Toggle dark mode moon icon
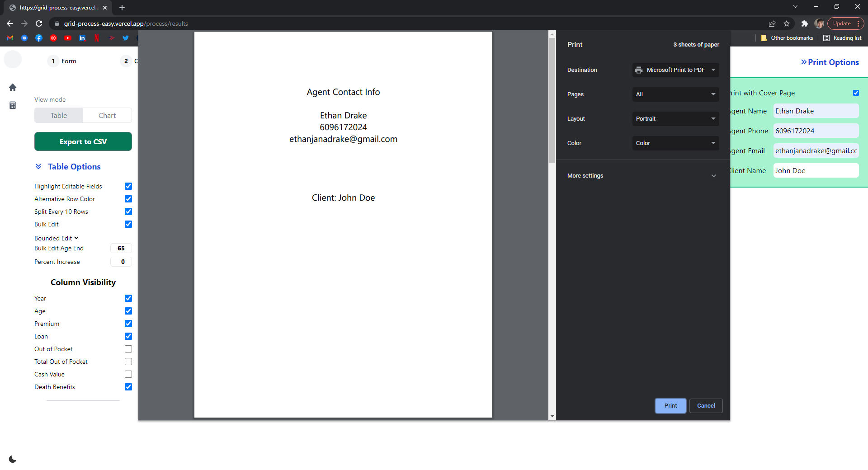 pyautogui.click(x=13, y=459)
